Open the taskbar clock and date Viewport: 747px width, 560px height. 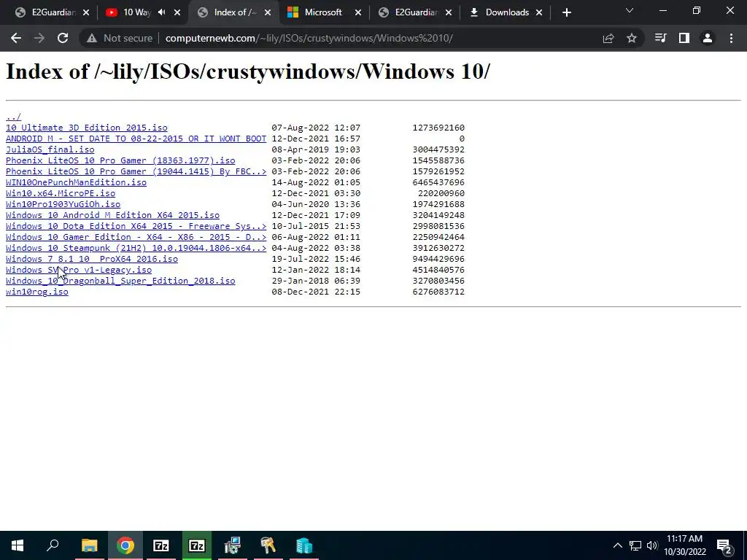(x=684, y=545)
